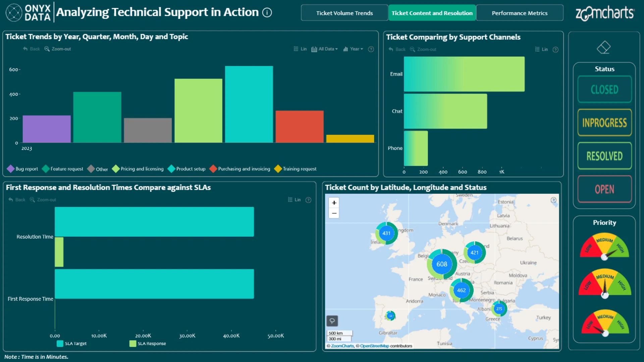Click the eraser clear-filters icon
Viewport: 644px width, 362px height.
click(x=604, y=47)
